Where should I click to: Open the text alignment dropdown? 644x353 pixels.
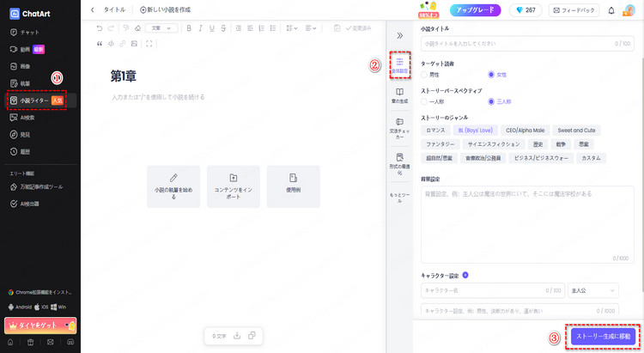pos(311,28)
